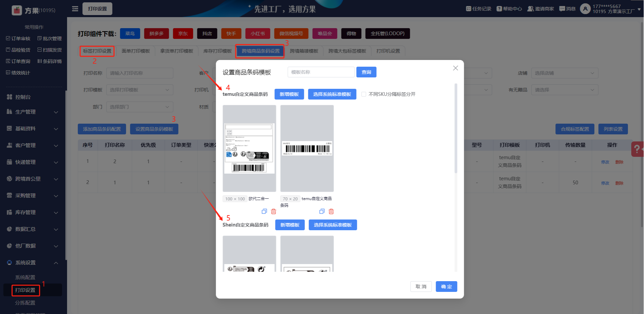Screen dimensions: 644x314
Task: Select the 70 × 20 temu barcode thumbnail
Action: 307,148
